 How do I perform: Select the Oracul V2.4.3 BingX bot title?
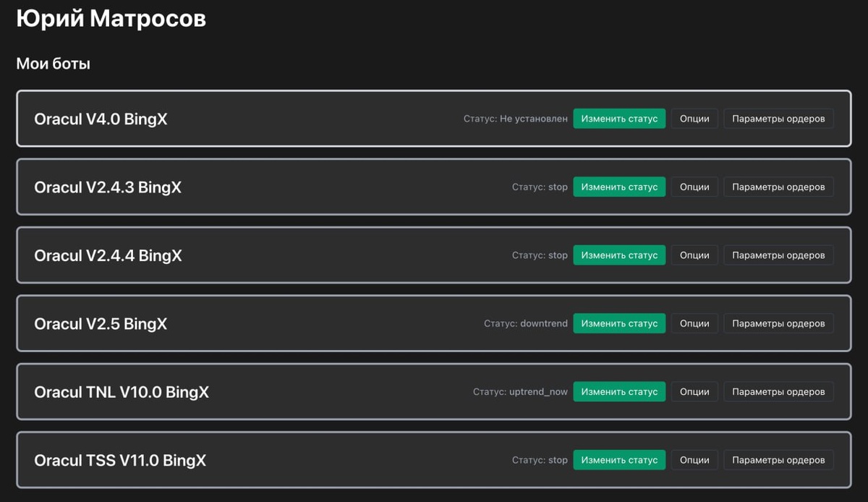[x=108, y=187]
